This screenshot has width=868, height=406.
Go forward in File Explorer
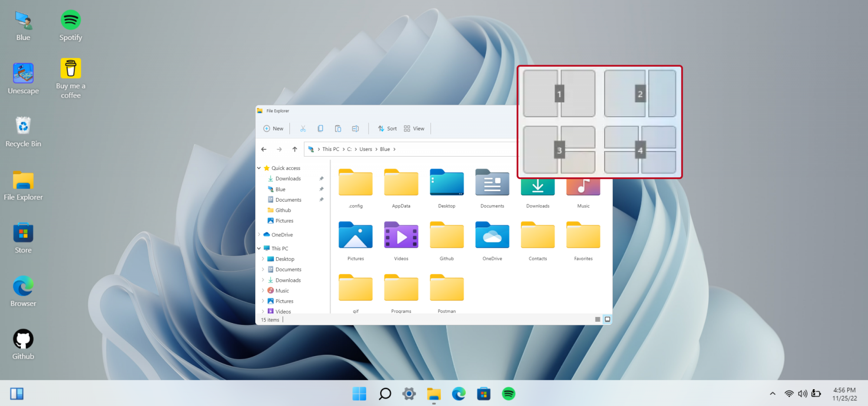click(279, 149)
